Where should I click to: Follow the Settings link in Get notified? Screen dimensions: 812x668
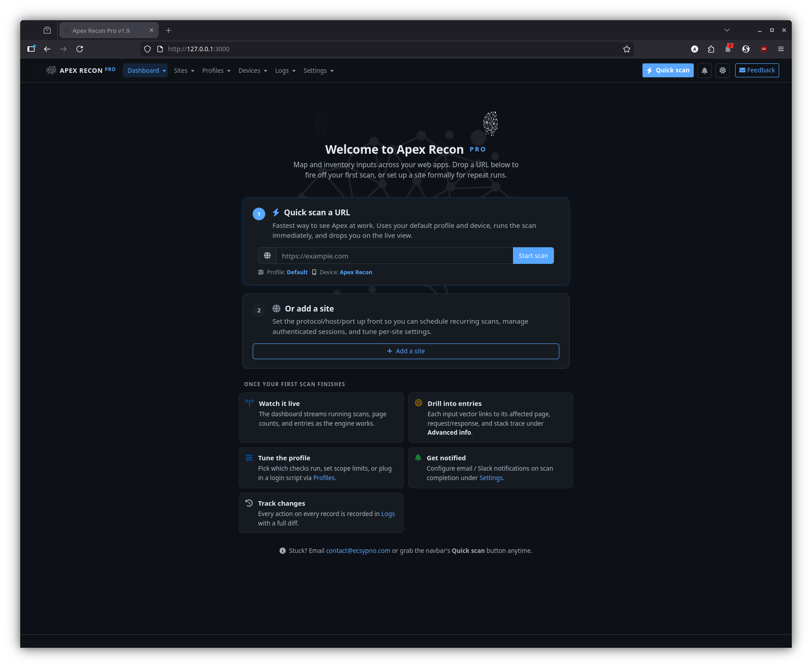point(491,478)
